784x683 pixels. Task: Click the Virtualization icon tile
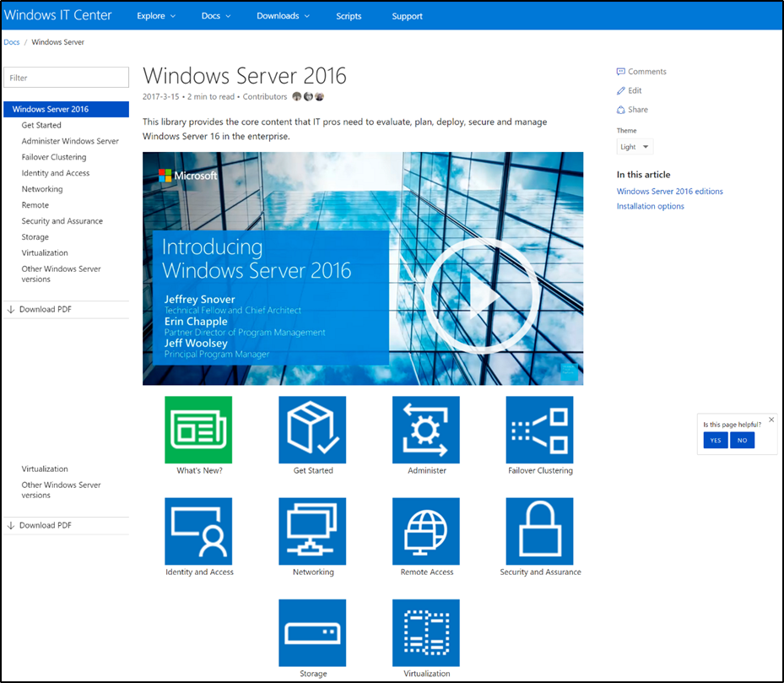(x=425, y=633)
